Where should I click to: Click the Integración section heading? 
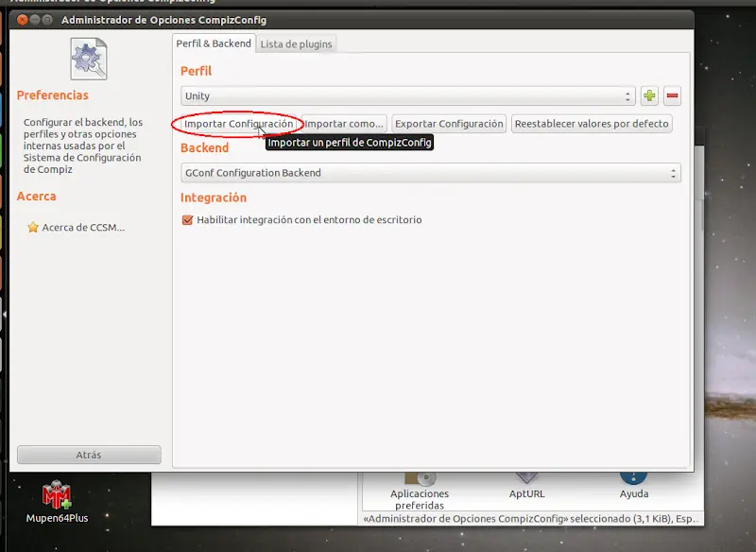[214, 198]
